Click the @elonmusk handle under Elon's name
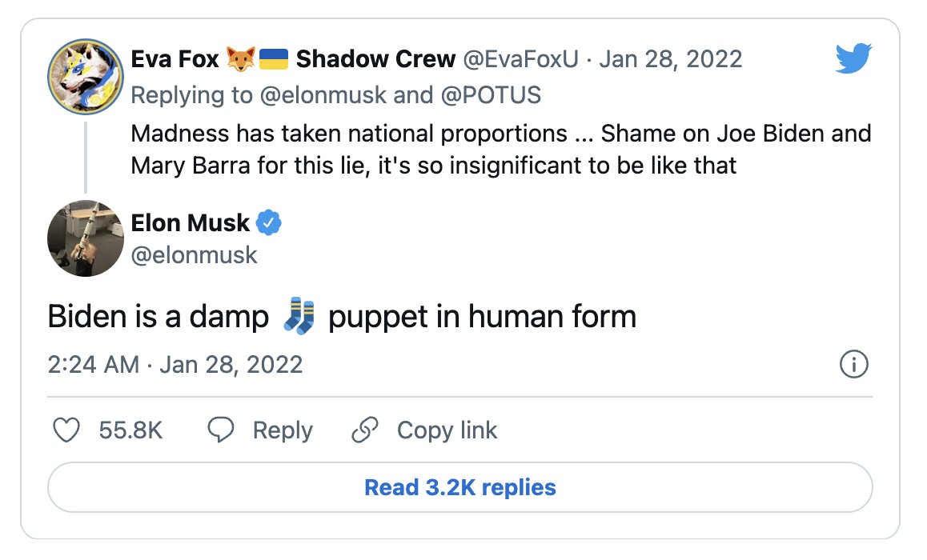The height and width of the screenshot is (560, 927). (x=195, y=254)
